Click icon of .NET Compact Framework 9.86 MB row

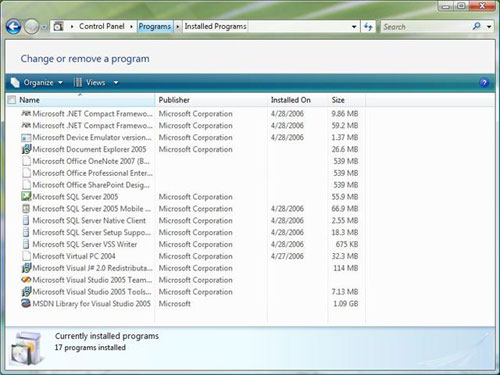[x=26, y=114]
